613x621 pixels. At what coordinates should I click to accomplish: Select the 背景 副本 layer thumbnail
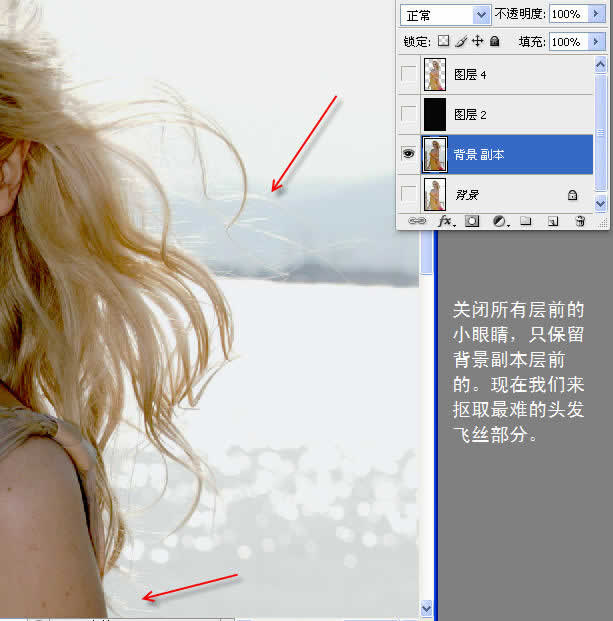435,154
